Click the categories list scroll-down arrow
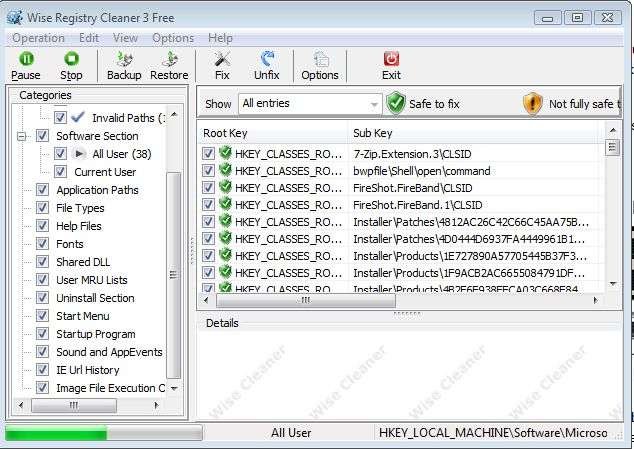The width and height of the screenshot is (634, 449). tap(174, 388)
